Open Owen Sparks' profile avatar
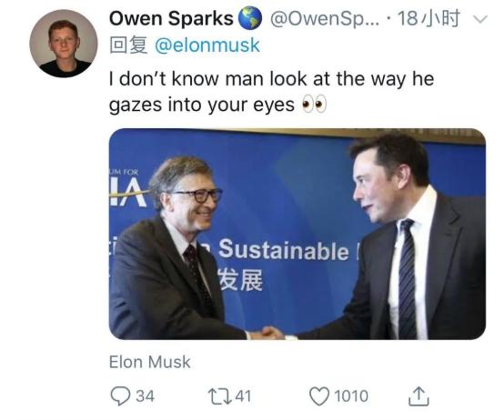Image resolution: width=504 pixels, height=420 pixels. 64,44
